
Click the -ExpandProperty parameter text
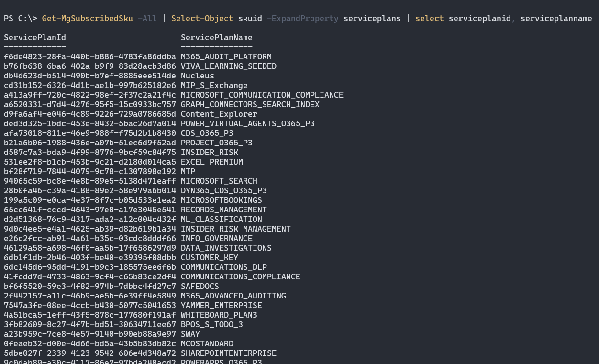302,18
